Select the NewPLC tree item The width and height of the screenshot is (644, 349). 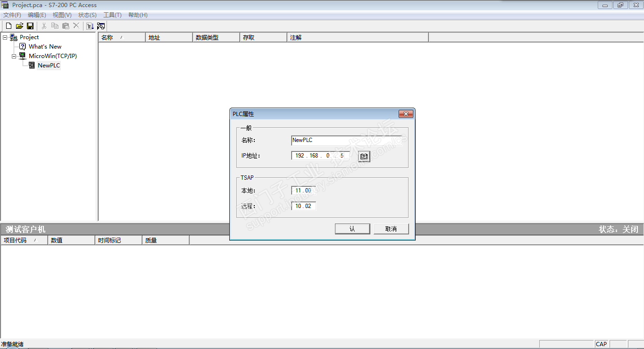click(49, 66)
